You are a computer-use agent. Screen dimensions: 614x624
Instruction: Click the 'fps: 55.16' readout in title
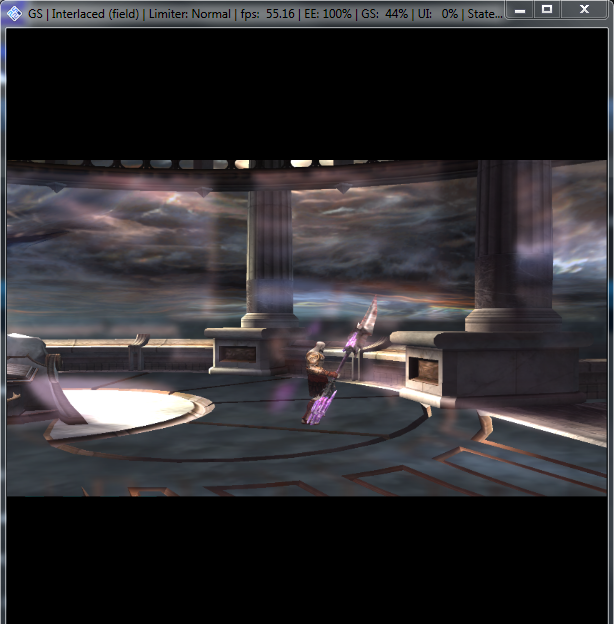(x=267, y=14)
